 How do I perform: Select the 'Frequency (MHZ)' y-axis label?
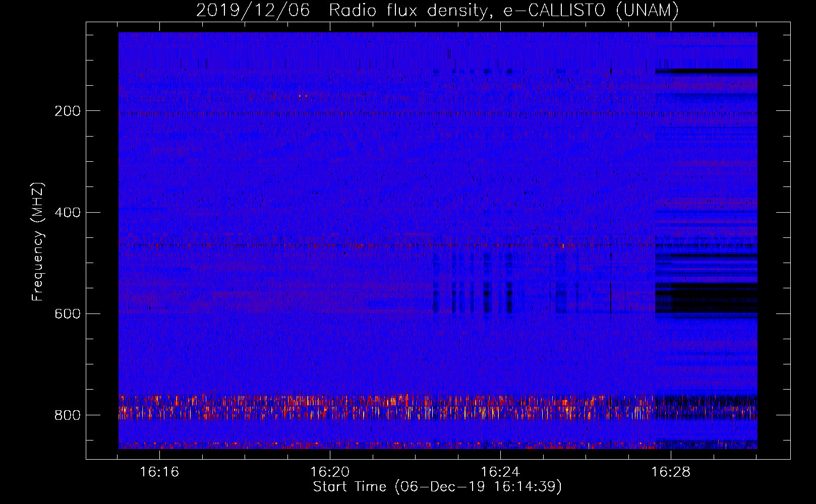click(x=38, y=241)
